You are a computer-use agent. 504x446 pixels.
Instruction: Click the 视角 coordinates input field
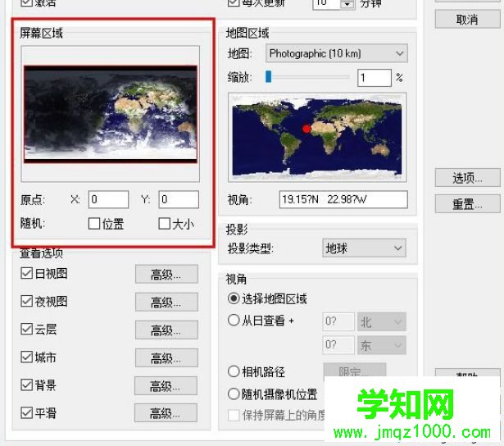coord(343,199)
